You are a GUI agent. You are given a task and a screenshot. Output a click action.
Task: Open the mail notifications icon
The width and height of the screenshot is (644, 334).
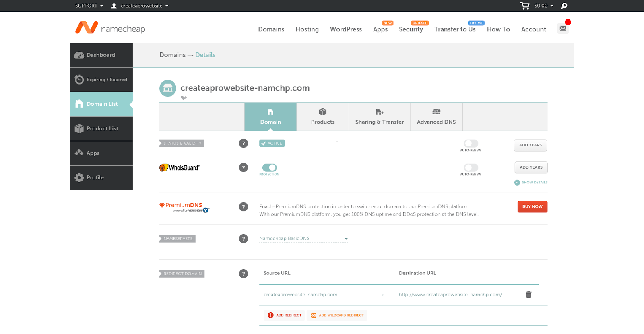tap(563, 28)
